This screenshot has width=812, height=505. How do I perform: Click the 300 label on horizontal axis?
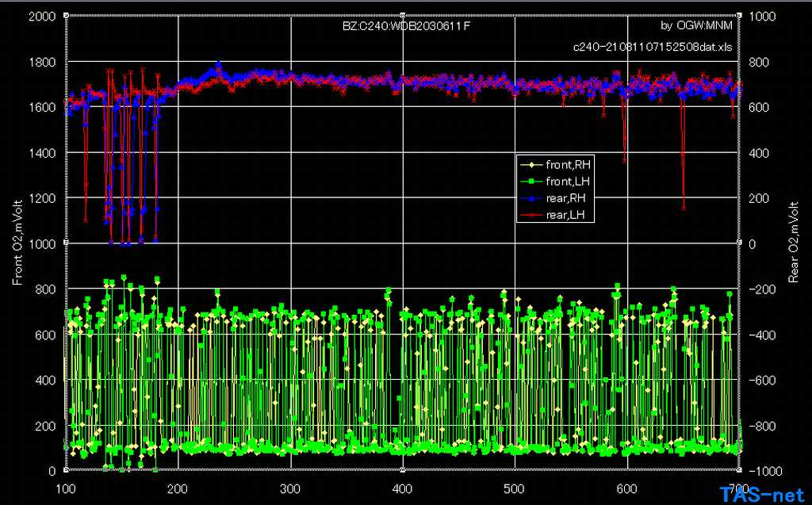click(290, 489)
